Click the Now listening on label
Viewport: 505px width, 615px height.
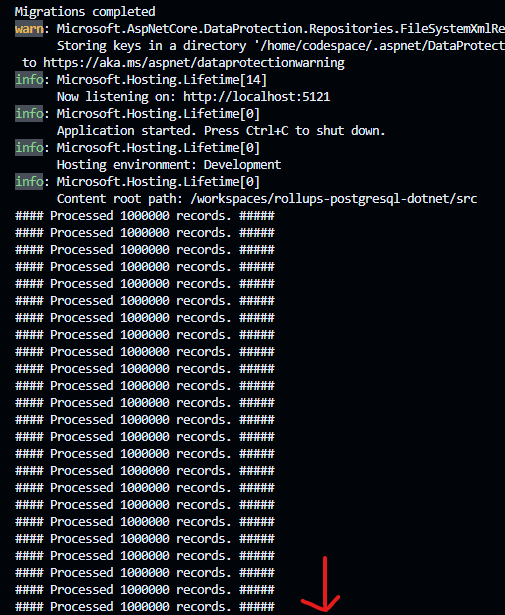[x=116, y=96]
